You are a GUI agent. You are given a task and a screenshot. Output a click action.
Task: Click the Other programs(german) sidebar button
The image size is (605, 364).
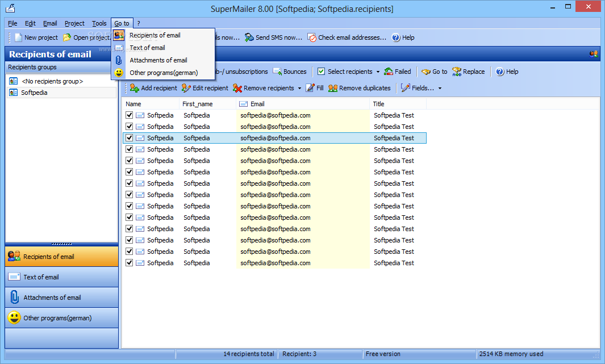point(62,318)
